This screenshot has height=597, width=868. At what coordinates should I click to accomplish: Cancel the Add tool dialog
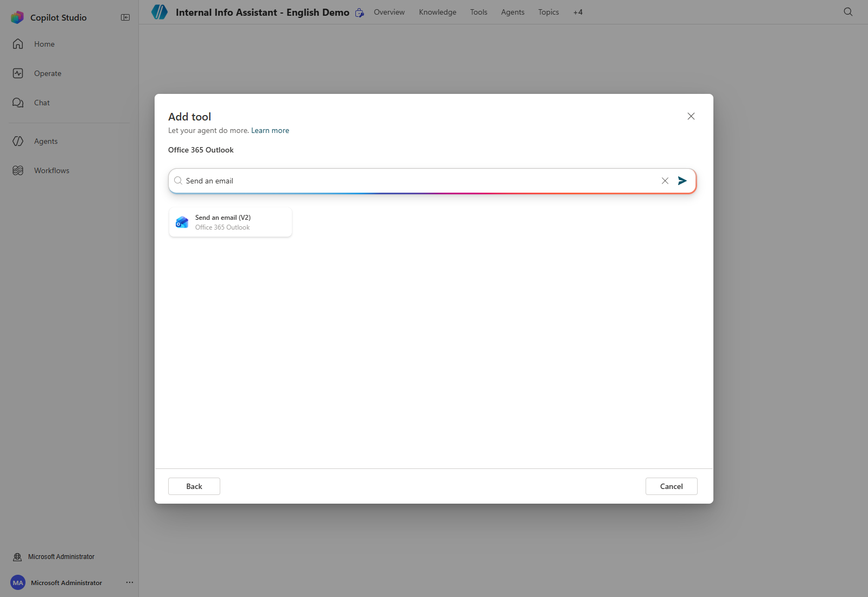672,486
